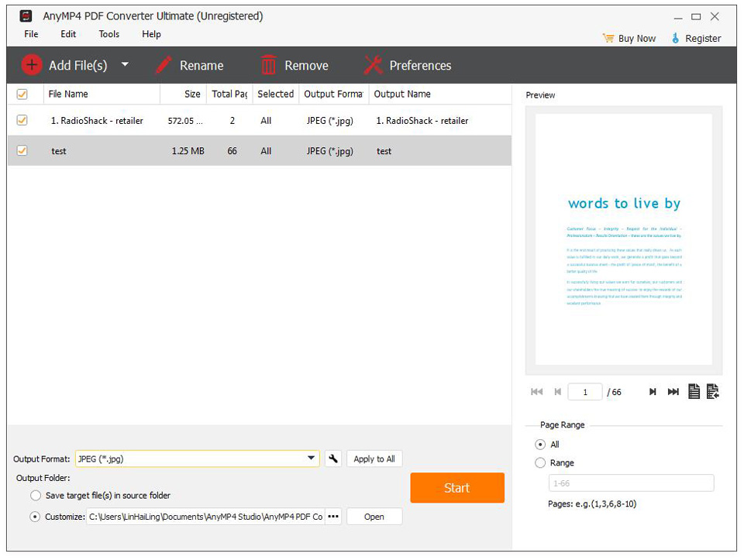Open the Tools menu

coord(108,34)
